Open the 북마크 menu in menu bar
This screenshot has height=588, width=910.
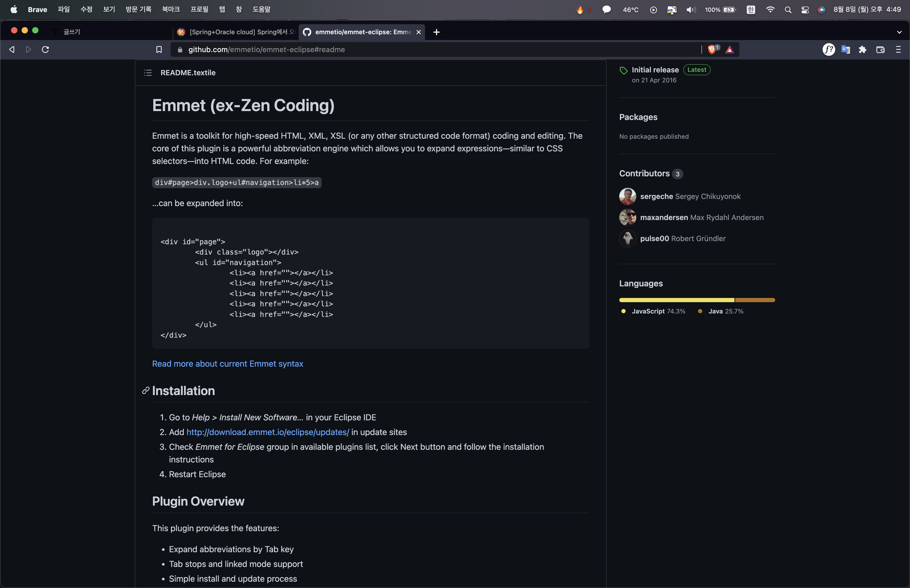[171, 9]
